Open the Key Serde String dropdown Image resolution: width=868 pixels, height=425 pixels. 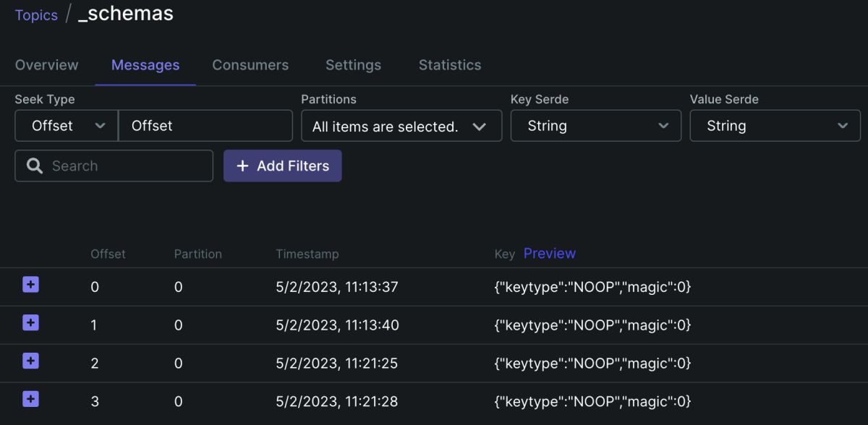(x=595, y=125)
